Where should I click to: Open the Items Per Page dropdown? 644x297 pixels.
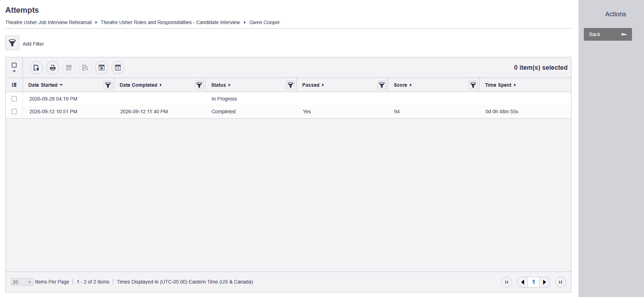click(22, 282)
